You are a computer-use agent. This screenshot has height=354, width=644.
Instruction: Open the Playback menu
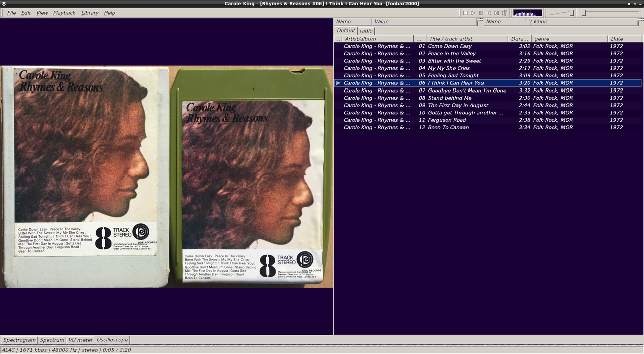64,13
